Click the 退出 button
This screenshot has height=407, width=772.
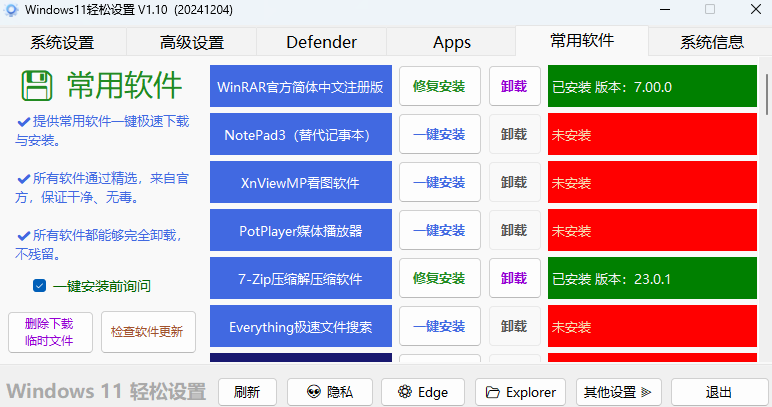[x=719, y=392]
